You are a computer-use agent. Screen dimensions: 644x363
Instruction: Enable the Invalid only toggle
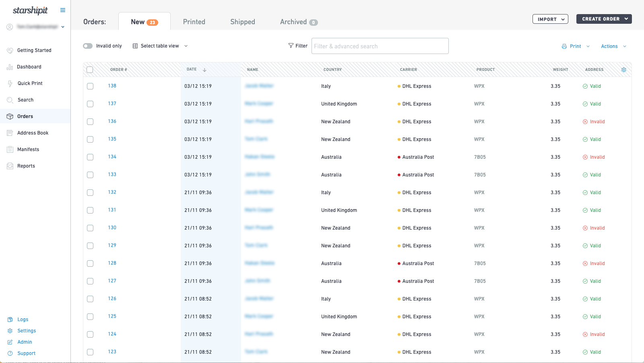(x=87, y=46)
